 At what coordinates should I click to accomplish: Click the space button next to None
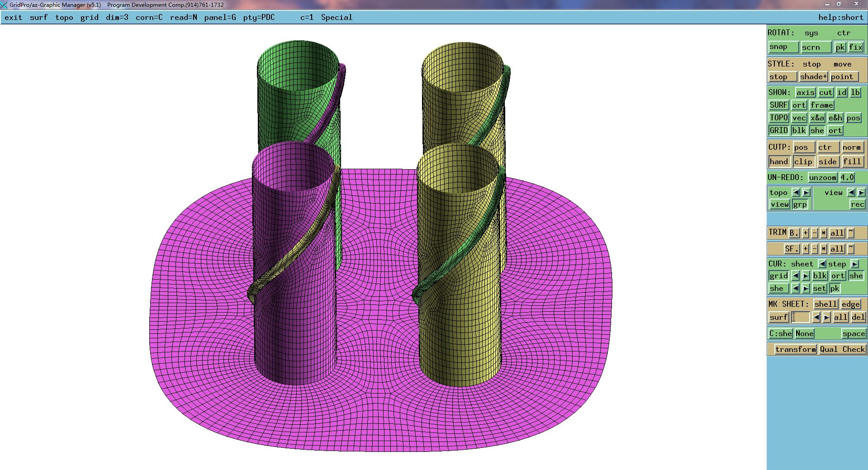coord(854,333)
